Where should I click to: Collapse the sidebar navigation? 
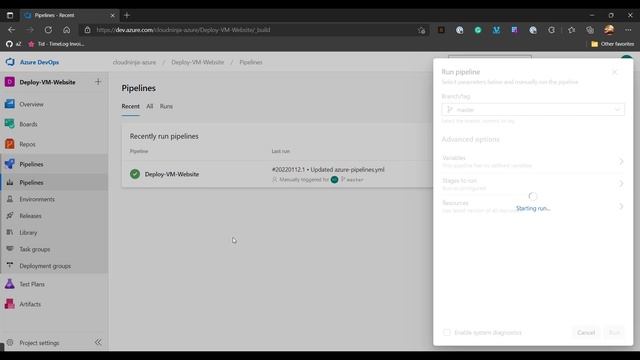[98, 342]
